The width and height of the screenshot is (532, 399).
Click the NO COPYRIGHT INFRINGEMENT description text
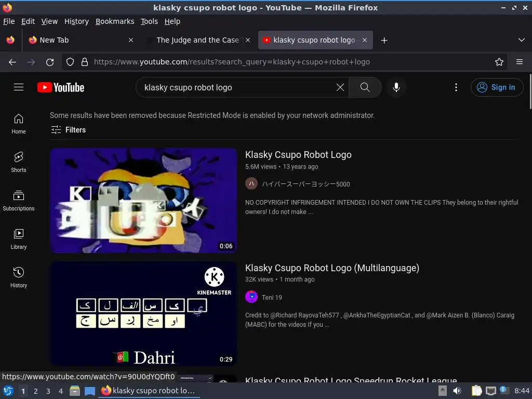[382, 207]
